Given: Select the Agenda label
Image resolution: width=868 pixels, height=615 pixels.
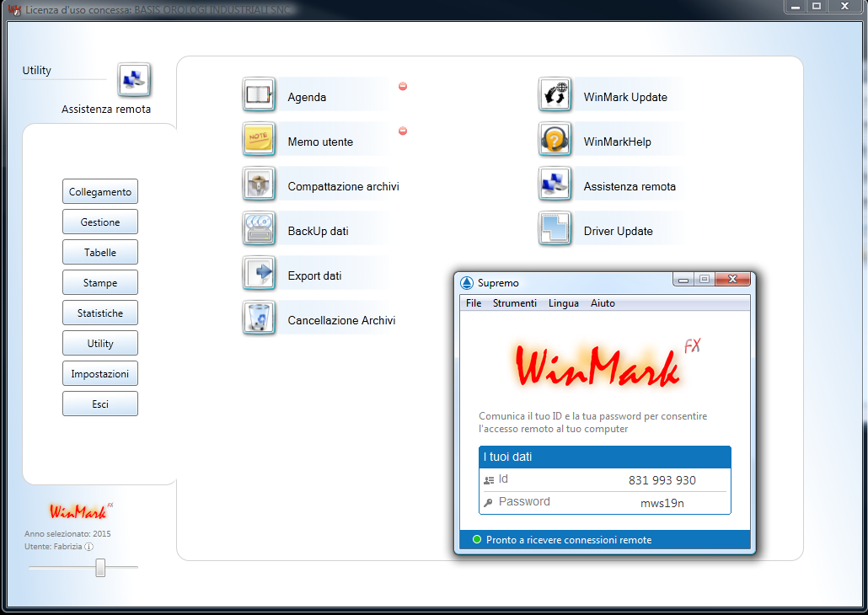Looking at the screenshot, I should tap(307, 98).
